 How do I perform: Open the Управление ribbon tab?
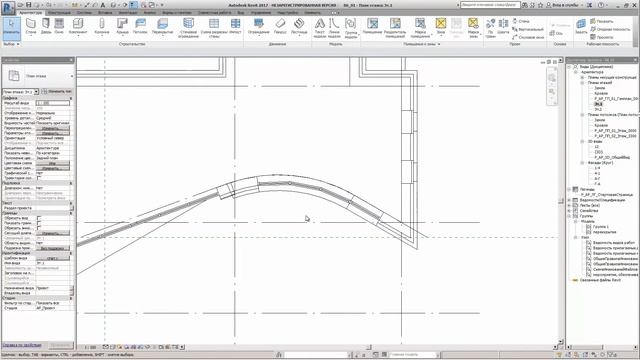[x=260, y=13]
